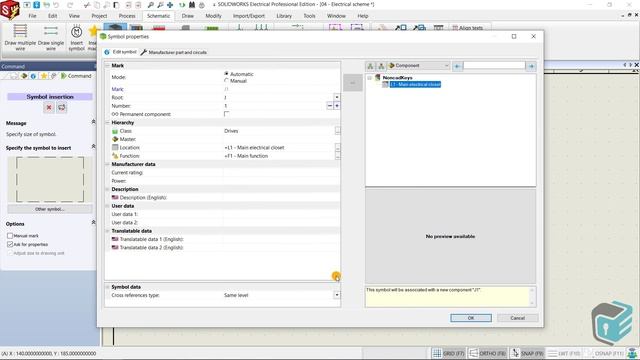Toggle OSNAP (F11) in status bar

pyautogui.click(x=604, y=353)
